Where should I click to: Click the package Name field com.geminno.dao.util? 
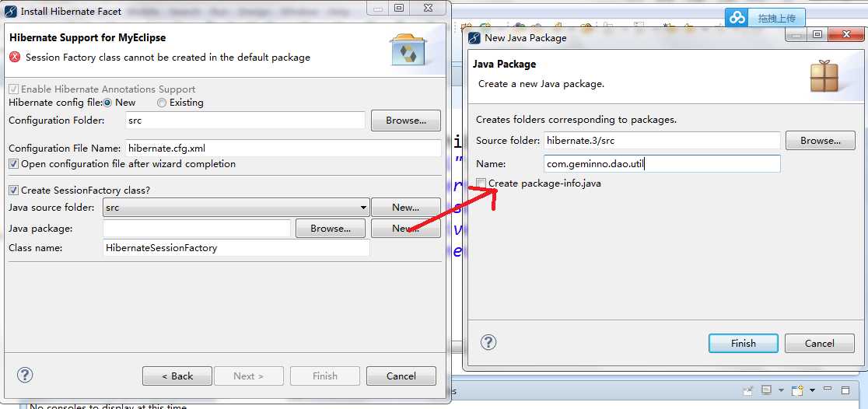(662, 164)
